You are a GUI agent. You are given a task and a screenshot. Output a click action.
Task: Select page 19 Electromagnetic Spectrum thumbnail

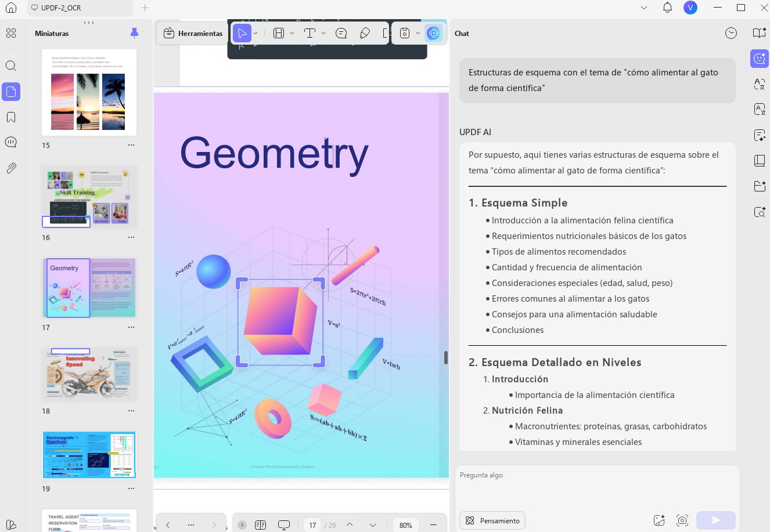(89, 455)
